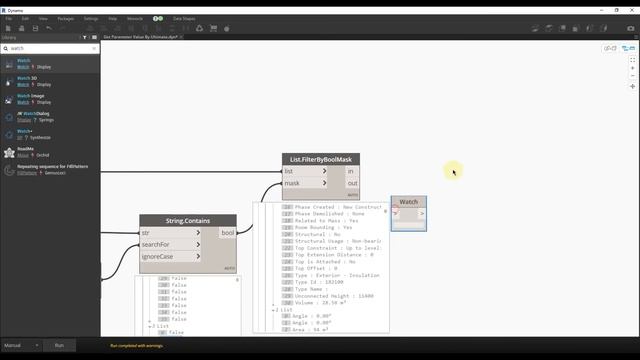The width and height of the screenshot is (640, 360).
Task: Click the run completed with warnings message
Action: click(136, 346)
